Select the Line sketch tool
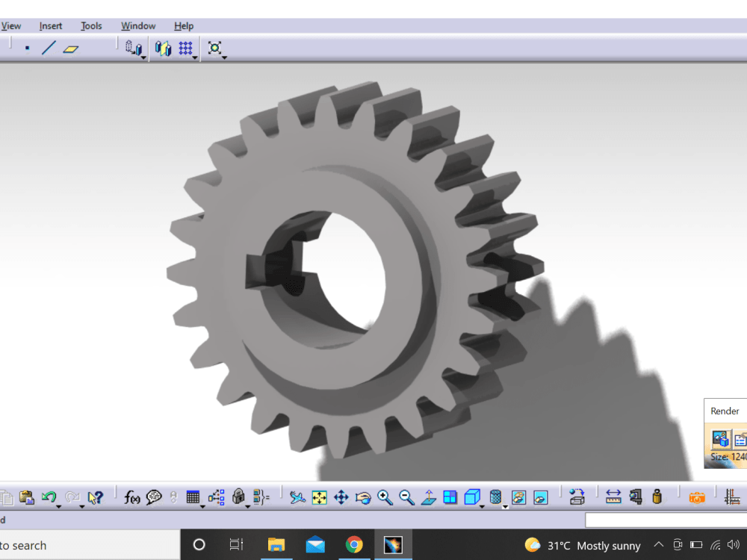Screen dimensions: 747x560 (48, 48)
